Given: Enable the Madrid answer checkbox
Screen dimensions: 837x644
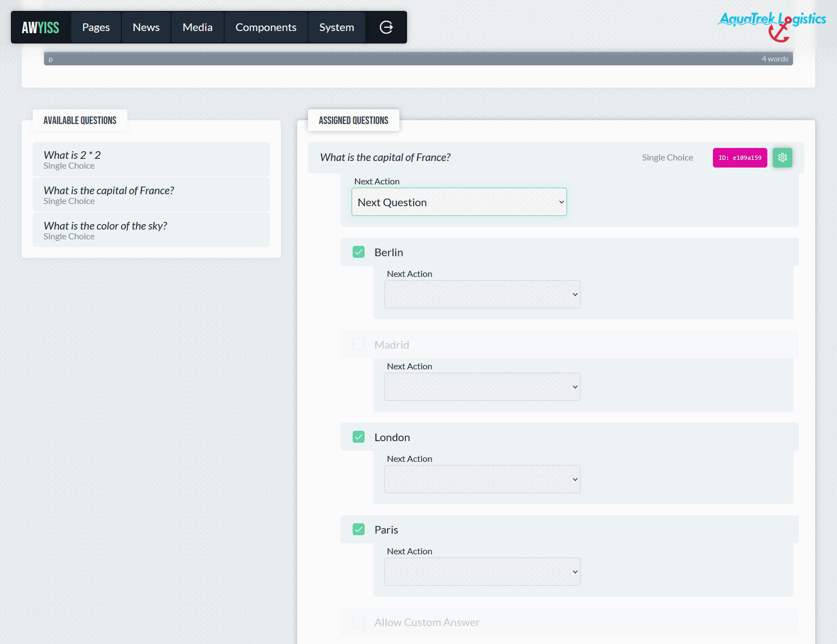Looking at the screenshot, I should tap(359, 344).
